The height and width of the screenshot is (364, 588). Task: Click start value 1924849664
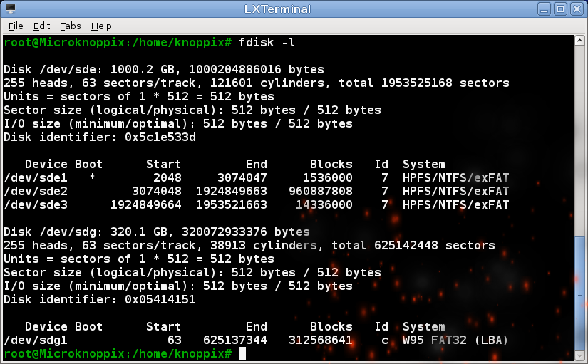pos(146,204)
